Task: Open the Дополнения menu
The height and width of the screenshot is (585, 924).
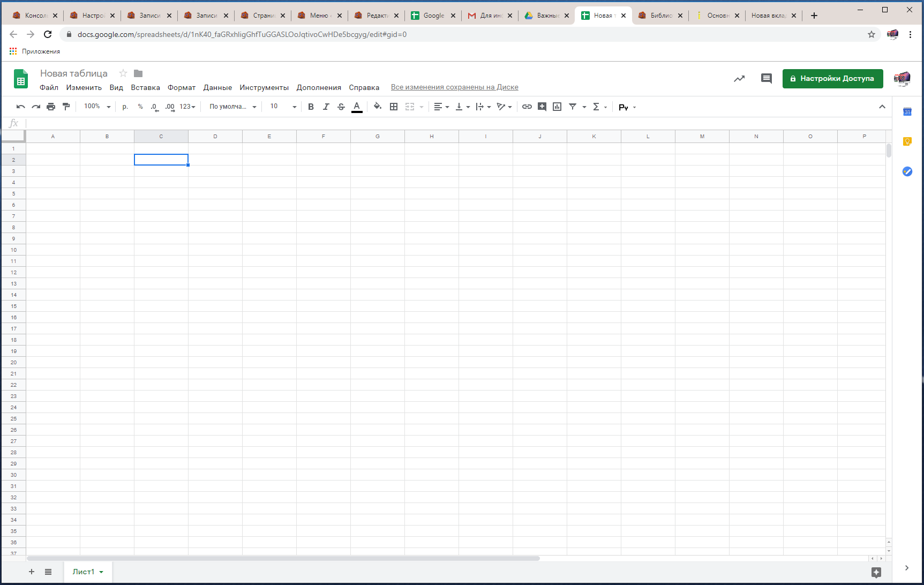Action: [319, 87]
